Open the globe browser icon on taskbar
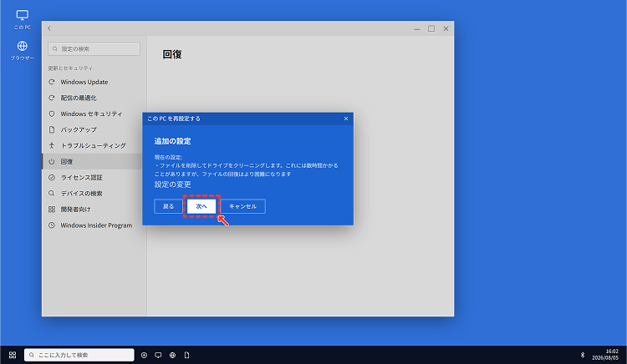The width and height of the screenshot is (627, 364). pos(173,355)
